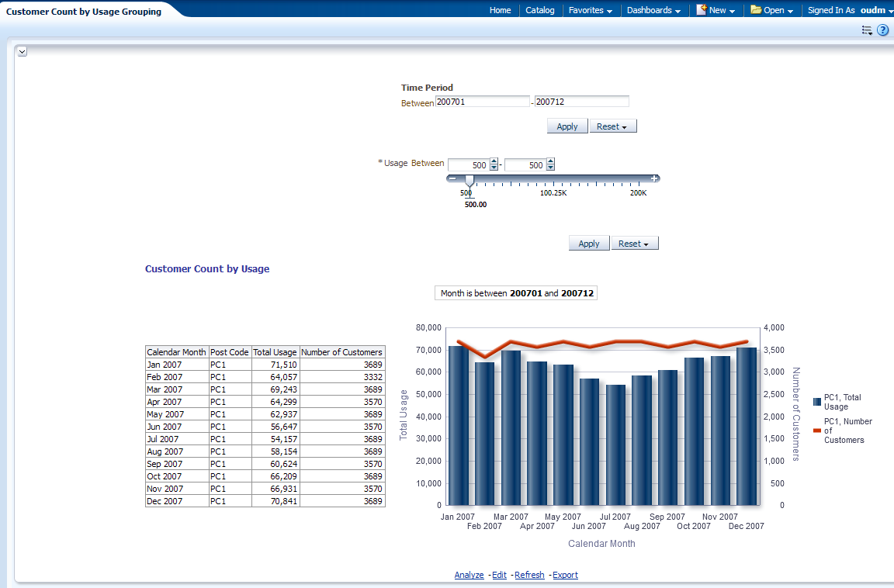894x588 pixels.
Task: Open the Catalog link
Action: [540, 10]
